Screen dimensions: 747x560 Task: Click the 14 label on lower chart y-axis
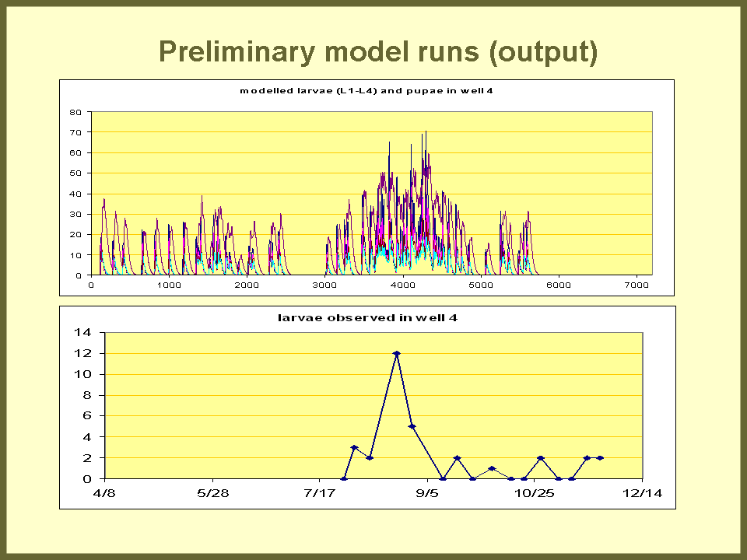pyautogui.click(x=82, y=332)
